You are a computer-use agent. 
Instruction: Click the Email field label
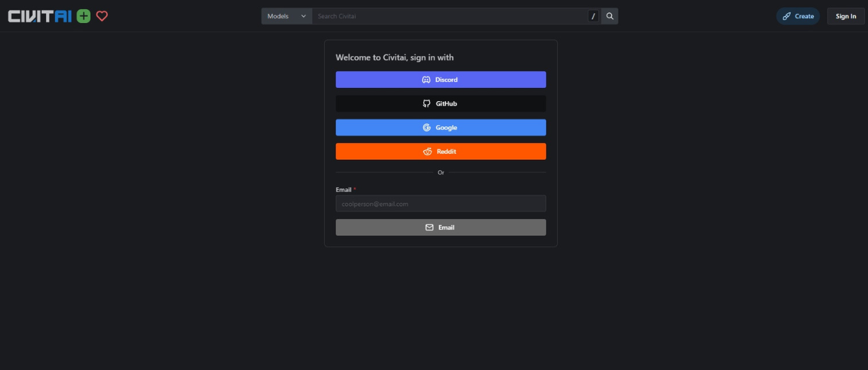pyautogui.click(x=344, y=190)
